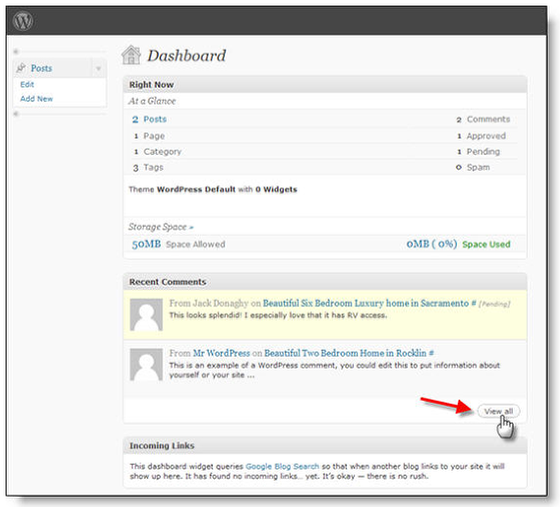Viewport: 560px width, 507px height.
Task: Click the Posts link in At a Glance
Action: point(155,119)
